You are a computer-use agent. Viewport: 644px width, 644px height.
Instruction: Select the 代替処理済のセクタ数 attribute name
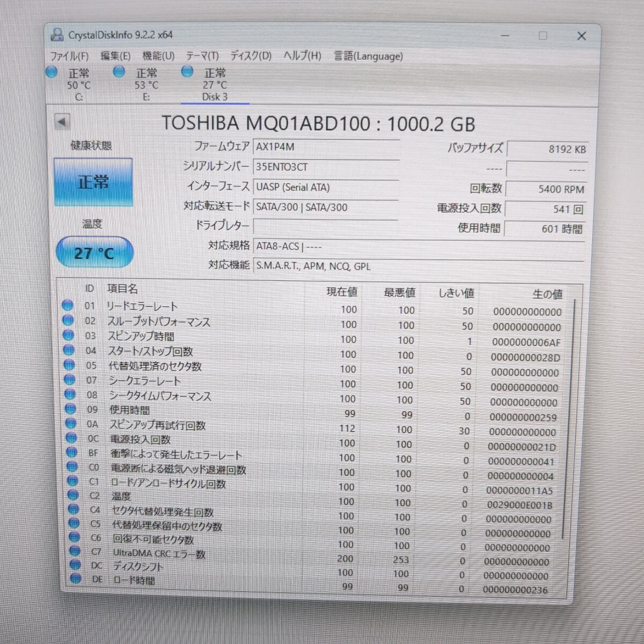pos(156,366)
